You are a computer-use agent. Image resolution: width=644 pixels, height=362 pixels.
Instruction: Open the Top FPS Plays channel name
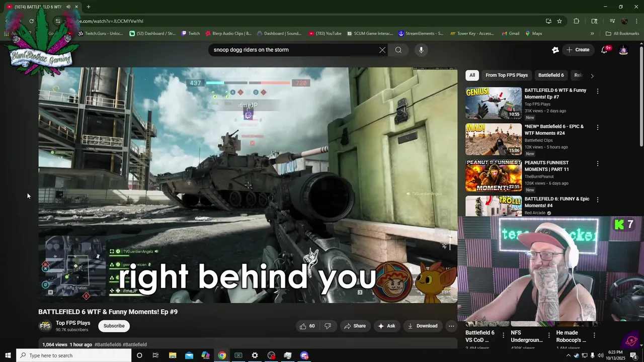click(x=73, y=323)
